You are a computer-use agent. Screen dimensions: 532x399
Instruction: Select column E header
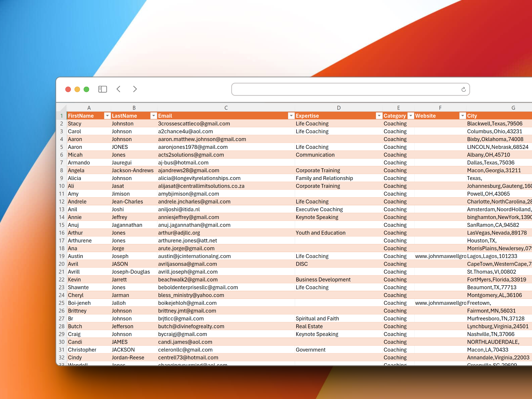pos(398,108)
